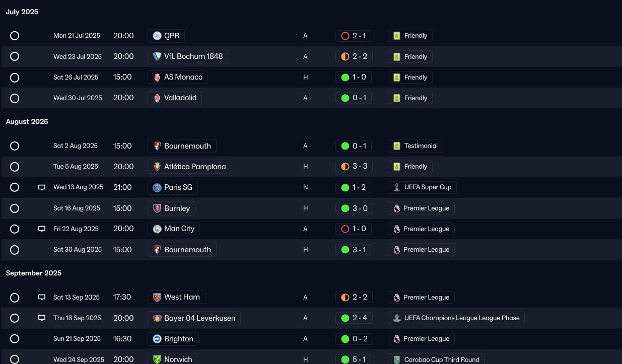This screenshot has width=622, height=364.
Task: Click the Bayer 04 Leverkusen club badge
Action: [x=157, y=318]
